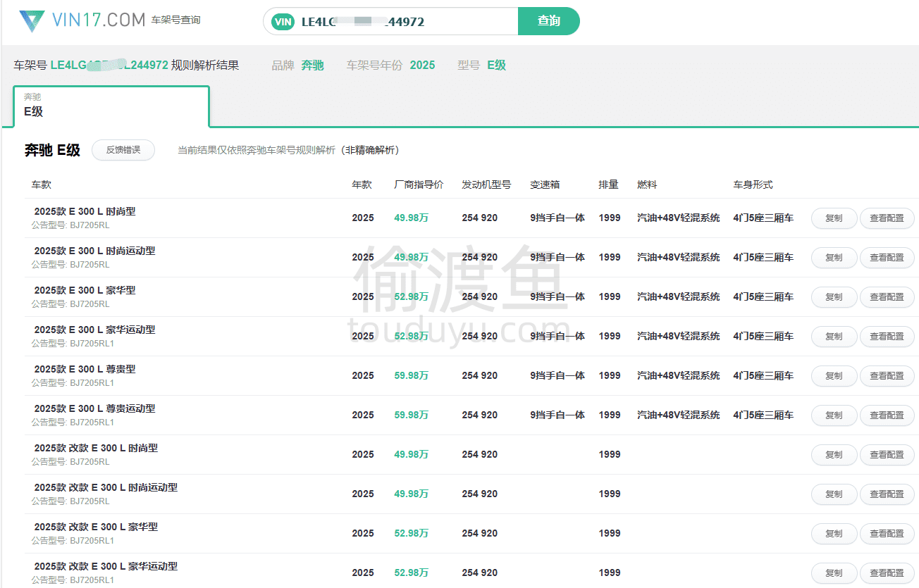Copy the E 300 L 豪华运动型 row

pyautogui.click(x=834, y=337)
